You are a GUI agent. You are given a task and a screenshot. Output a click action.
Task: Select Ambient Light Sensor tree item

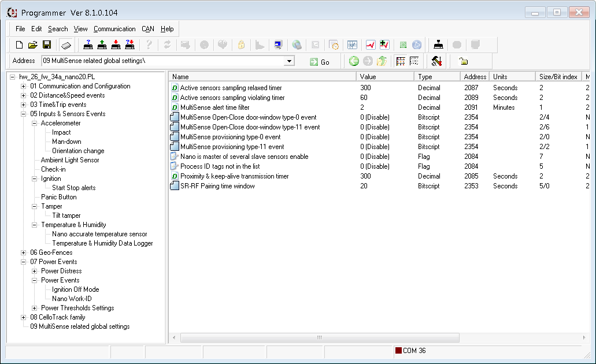70,160
